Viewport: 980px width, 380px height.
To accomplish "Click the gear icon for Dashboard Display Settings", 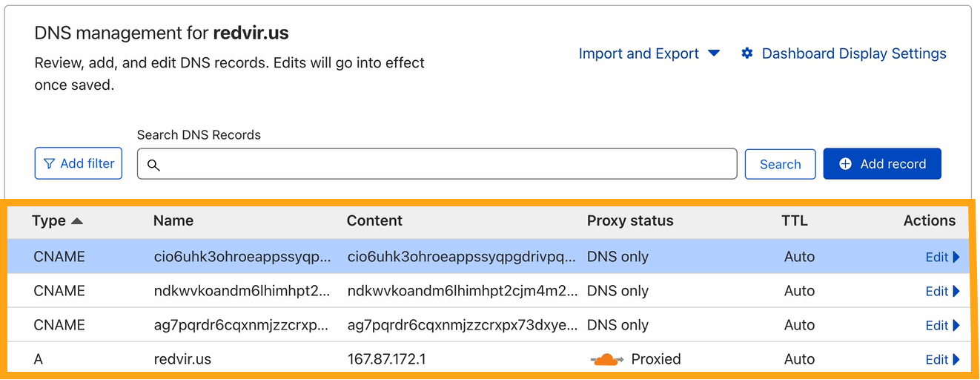I will (747, 53).
